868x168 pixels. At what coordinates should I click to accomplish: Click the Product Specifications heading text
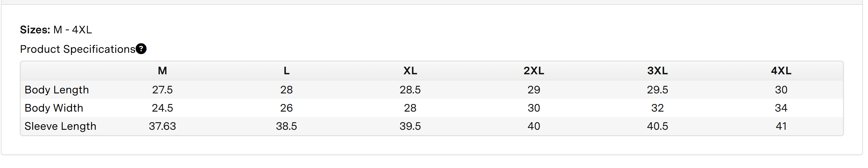78,49
